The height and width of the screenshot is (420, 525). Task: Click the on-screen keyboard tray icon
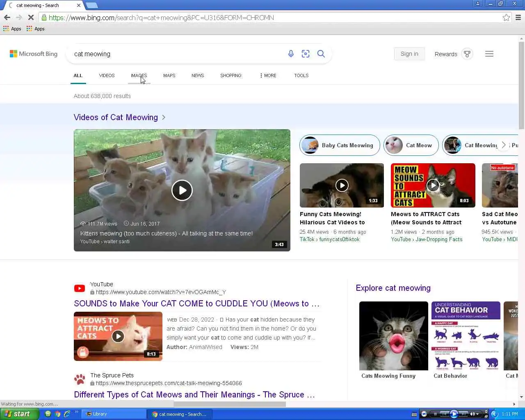tap(414, 414)
